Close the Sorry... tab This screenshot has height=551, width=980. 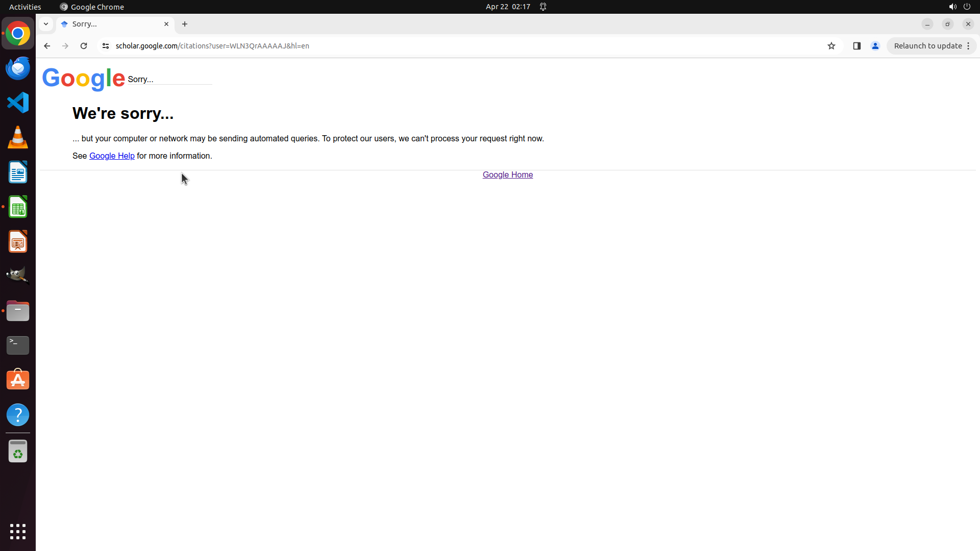(x=166, y=24)
